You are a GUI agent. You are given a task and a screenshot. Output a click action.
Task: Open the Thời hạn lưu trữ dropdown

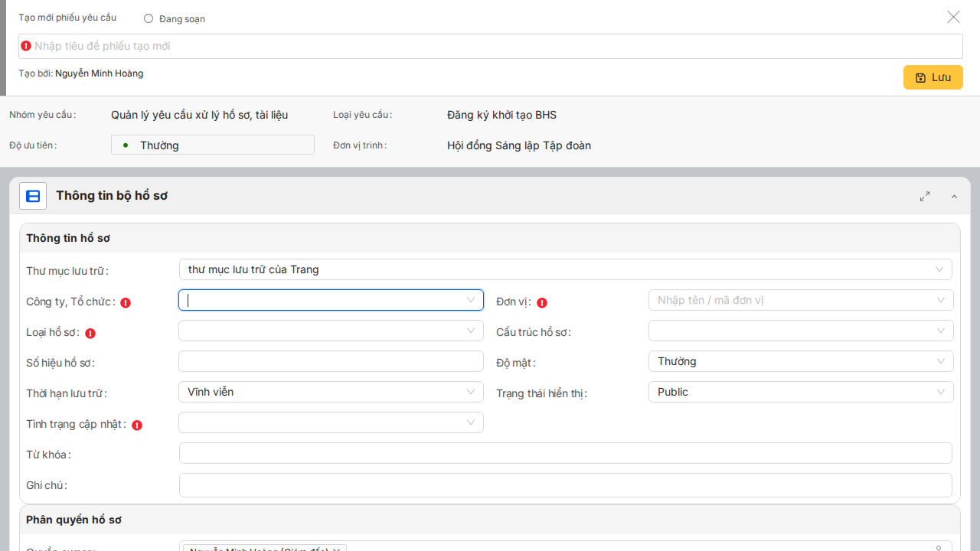[331, 392]
